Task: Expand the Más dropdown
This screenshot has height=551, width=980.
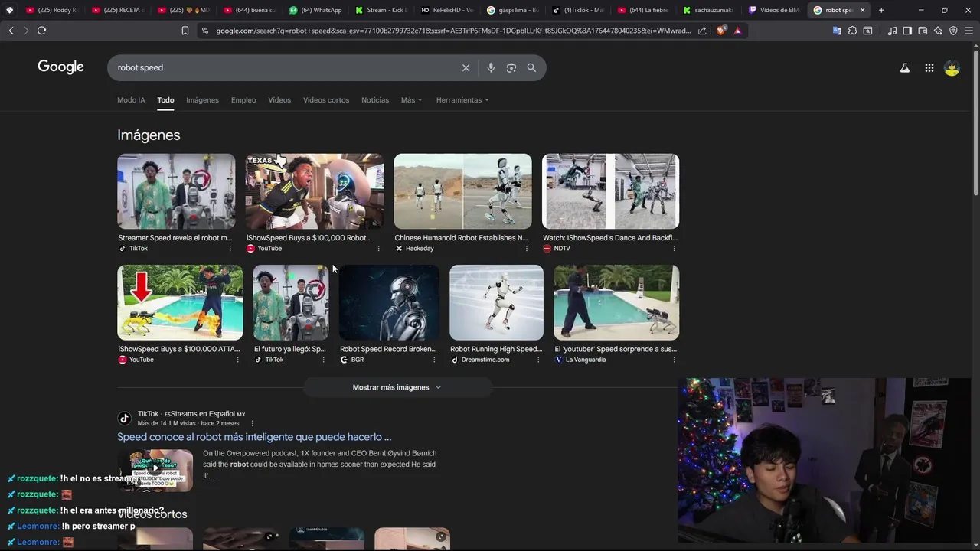Action: [x=411, y=100]
